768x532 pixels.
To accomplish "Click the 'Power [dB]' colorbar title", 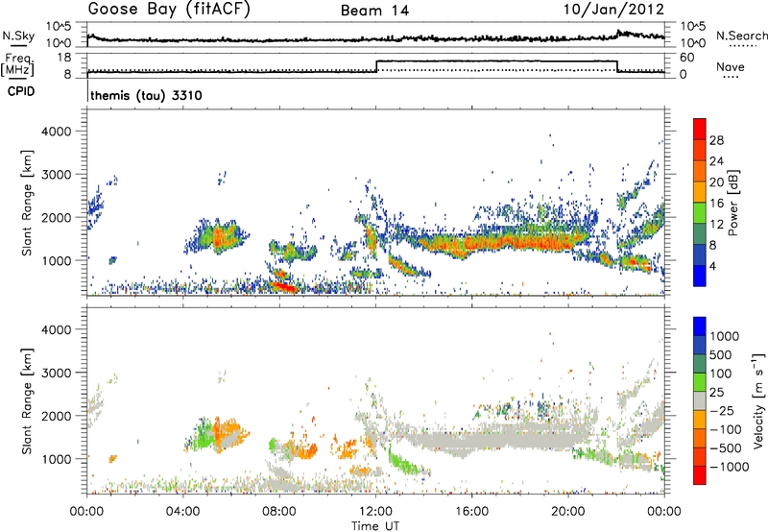I will 732,203.
